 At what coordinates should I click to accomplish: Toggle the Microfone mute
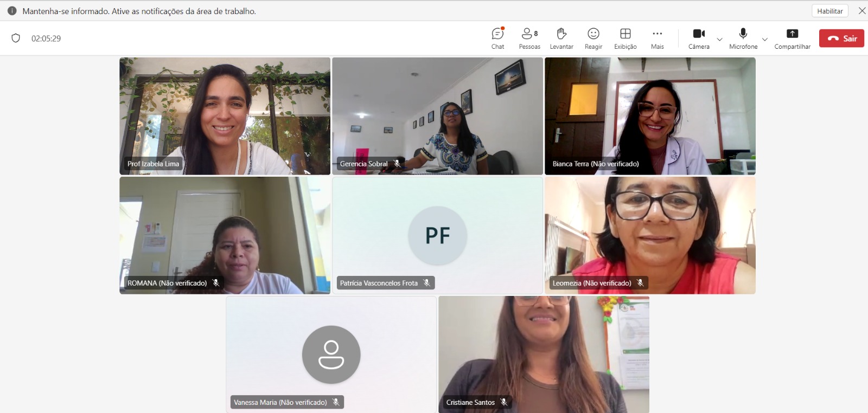[x=743, y=38]
